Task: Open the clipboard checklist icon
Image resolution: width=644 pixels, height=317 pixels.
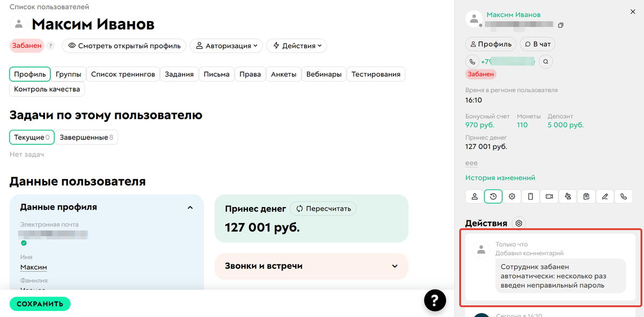Action: click(x=586, y=196)
